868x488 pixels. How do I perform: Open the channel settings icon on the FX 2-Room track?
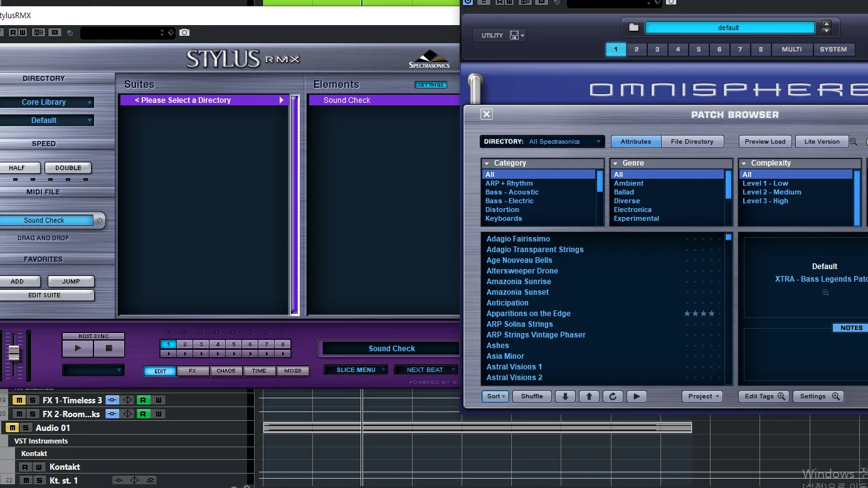112,414
